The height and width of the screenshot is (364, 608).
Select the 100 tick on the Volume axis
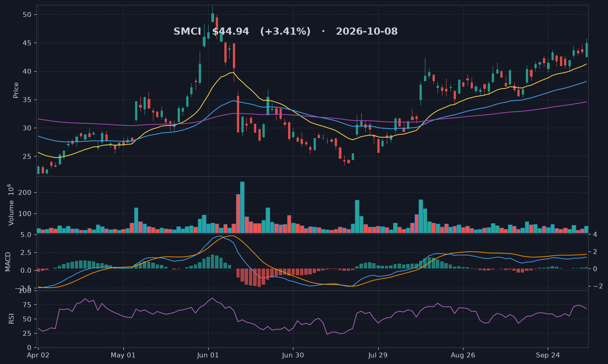[26, 214]
